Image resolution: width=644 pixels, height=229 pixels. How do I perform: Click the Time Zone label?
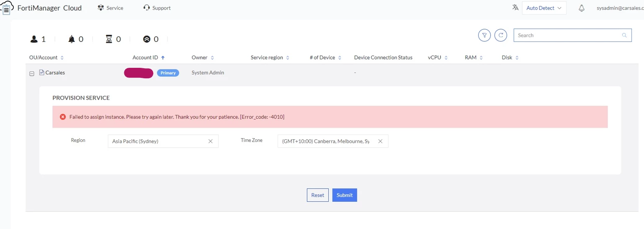[x=252, y=140]
